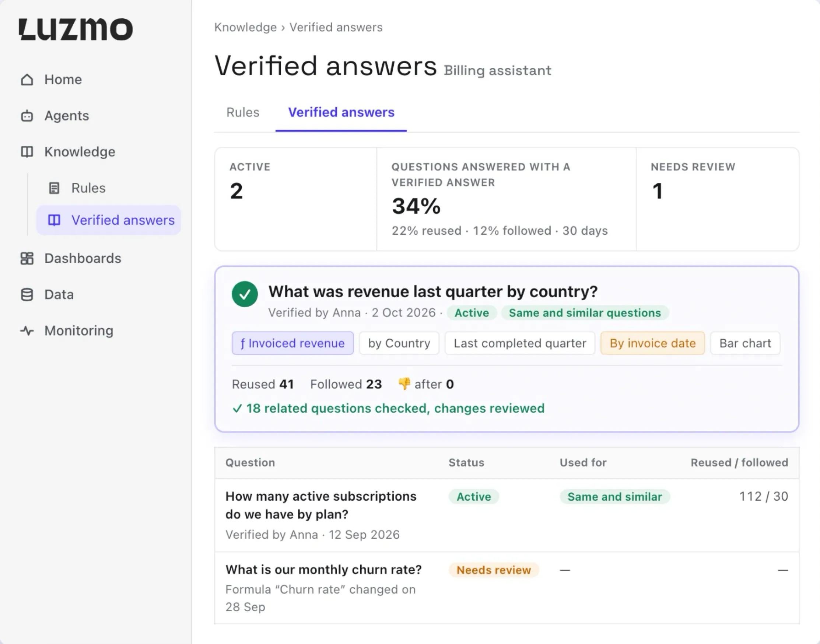Click the thumbs-down emoji icon
820x644 pixels.
pos(404,384)
